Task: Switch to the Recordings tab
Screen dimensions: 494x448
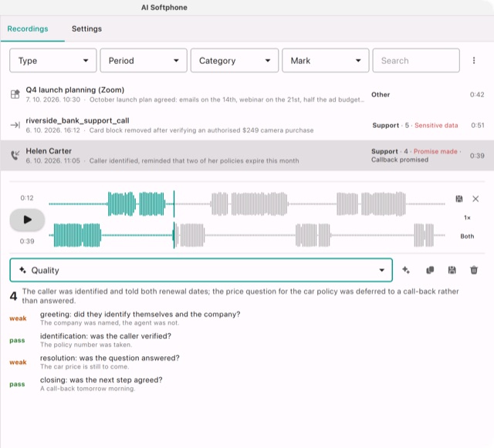Action: (x=28, y=29)
